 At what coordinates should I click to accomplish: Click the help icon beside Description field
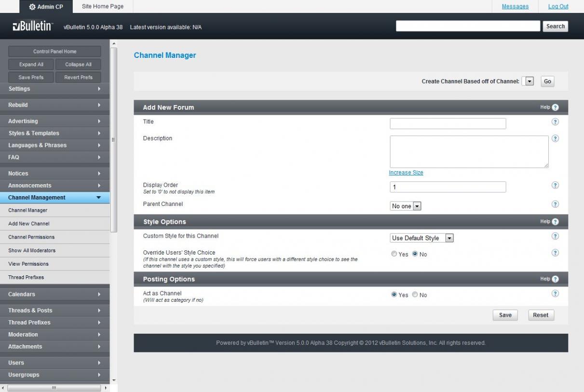tap(555, 139)
